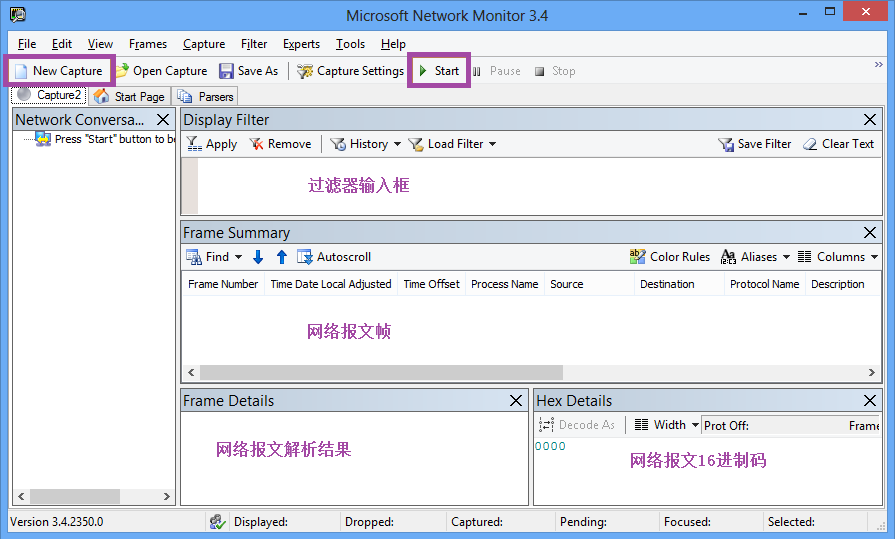Open the Edit menu
The width and height of the screenshot is (895, 539).
62,44
